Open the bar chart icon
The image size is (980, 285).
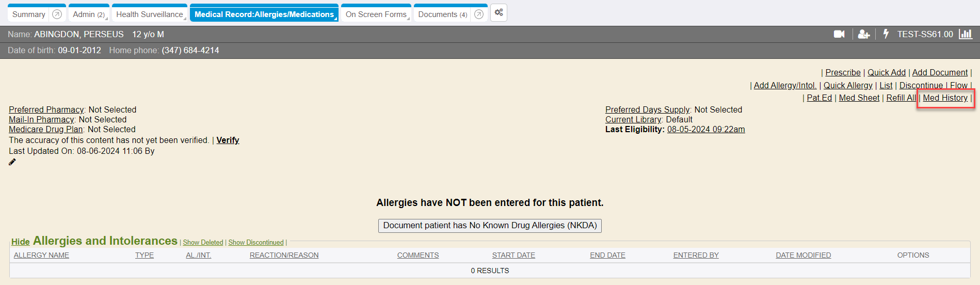click(965, 34)
